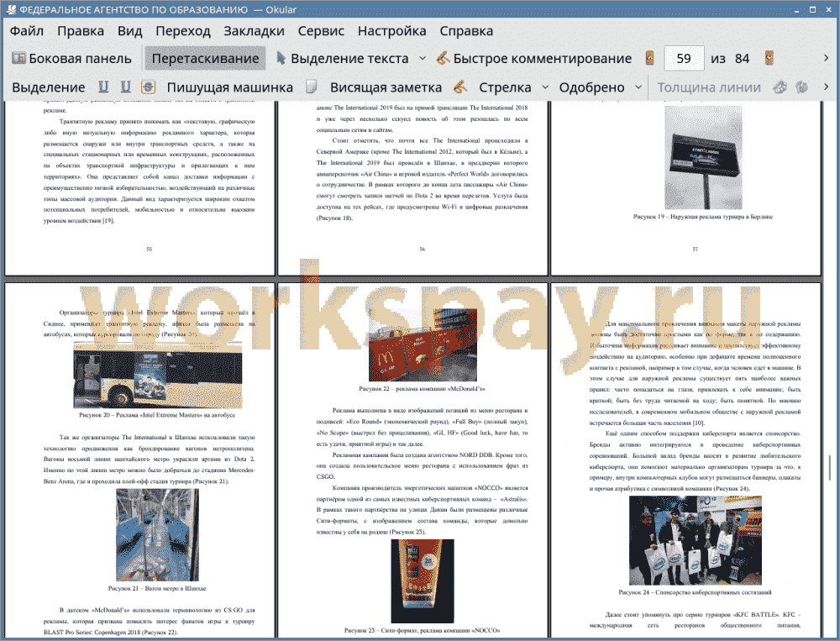
Task: Expand the annotation toolbar overflow chevron
Action: [x=826, y=87]
